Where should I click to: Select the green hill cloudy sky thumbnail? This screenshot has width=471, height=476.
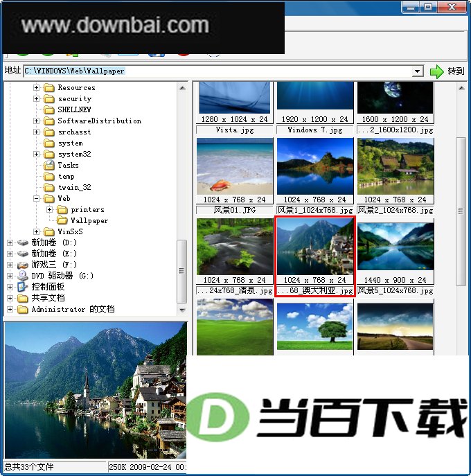[235, 327]
